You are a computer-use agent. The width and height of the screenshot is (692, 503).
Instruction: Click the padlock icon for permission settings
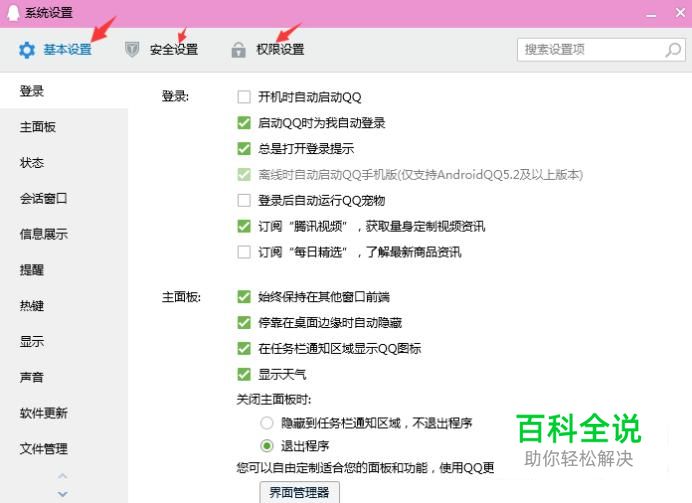click(238, 50)
